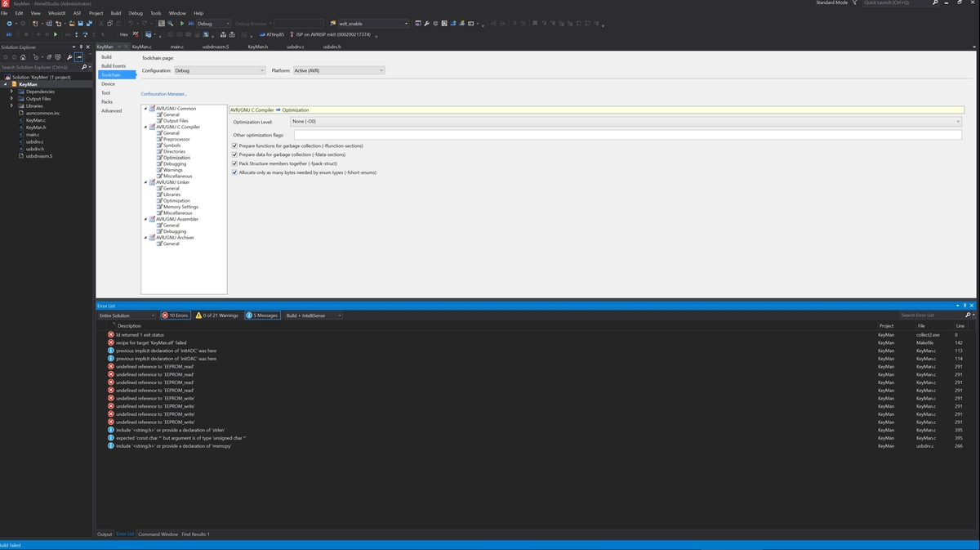This screenshot has height=550, width=980.
Task: Uncheck Prepare data for garbage collection
Action: pos(235,154)
